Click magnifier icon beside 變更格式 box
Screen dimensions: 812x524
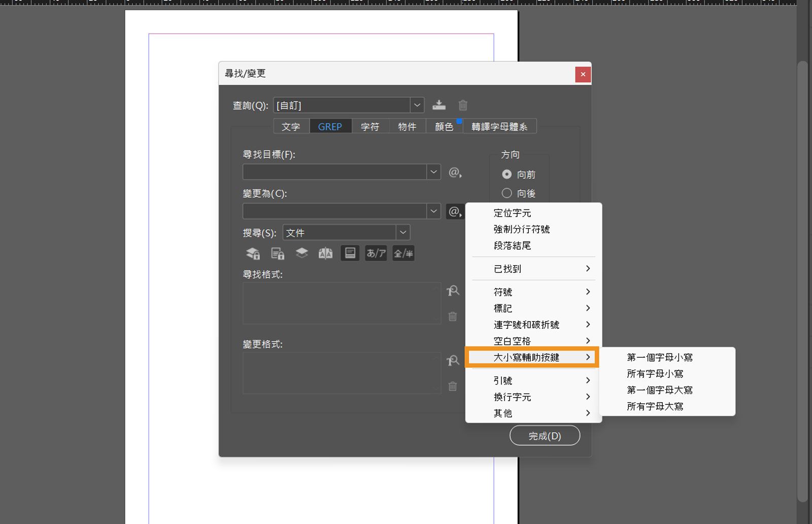coord(452,361)
